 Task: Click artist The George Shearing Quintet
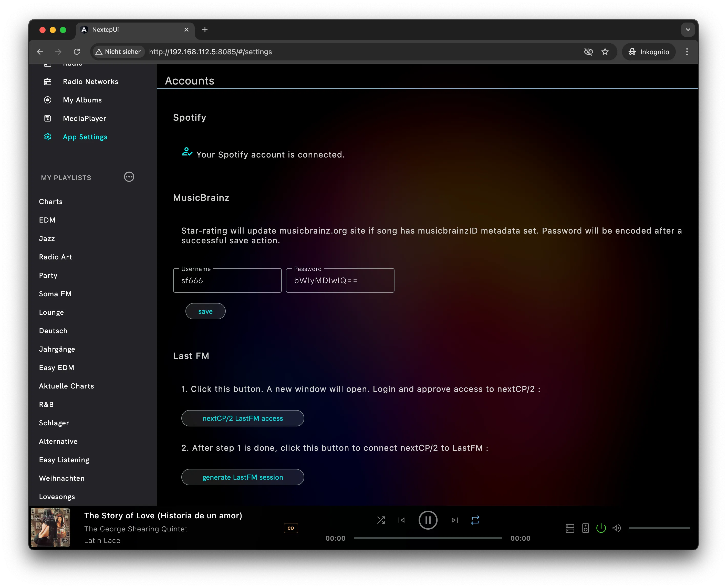(x=136, y=529)
